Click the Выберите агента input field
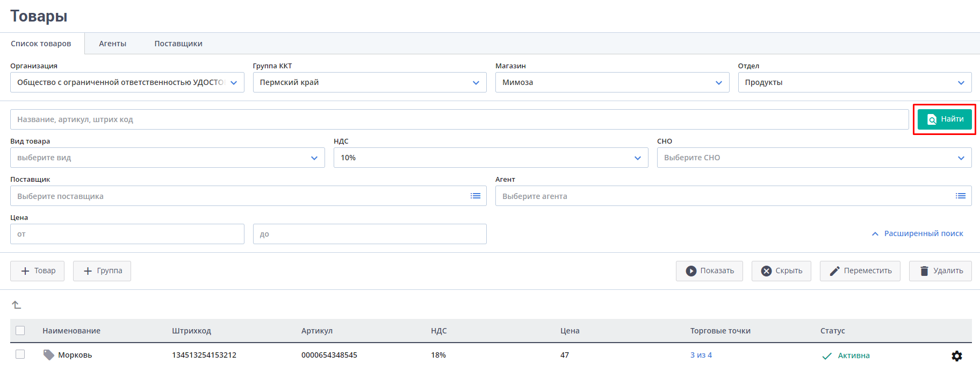 pyautogui.click(x=733, y=196)
